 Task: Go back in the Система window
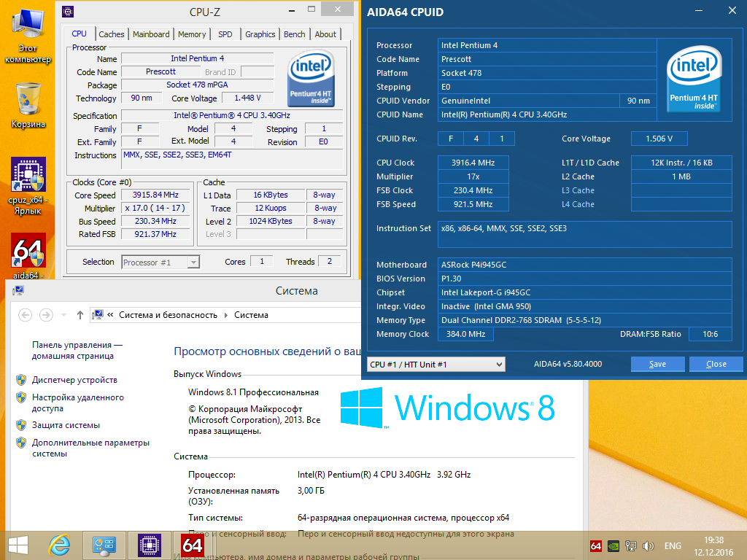(x=26, y=315)
